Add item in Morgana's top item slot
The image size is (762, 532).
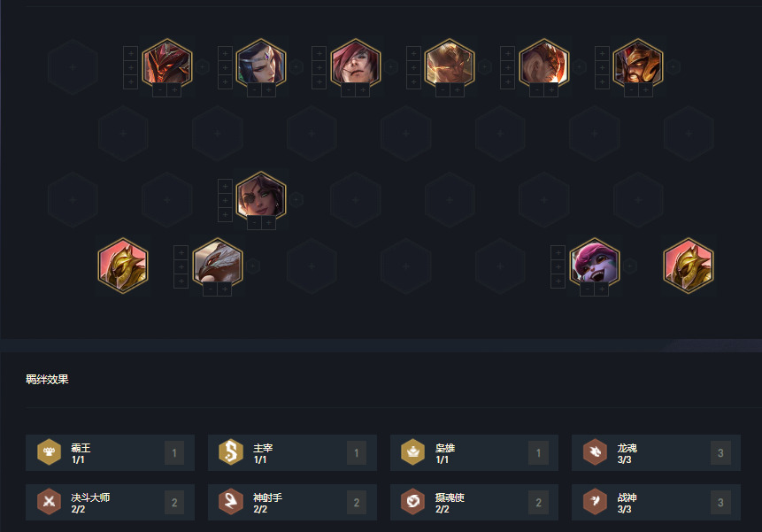click(225, 53)
